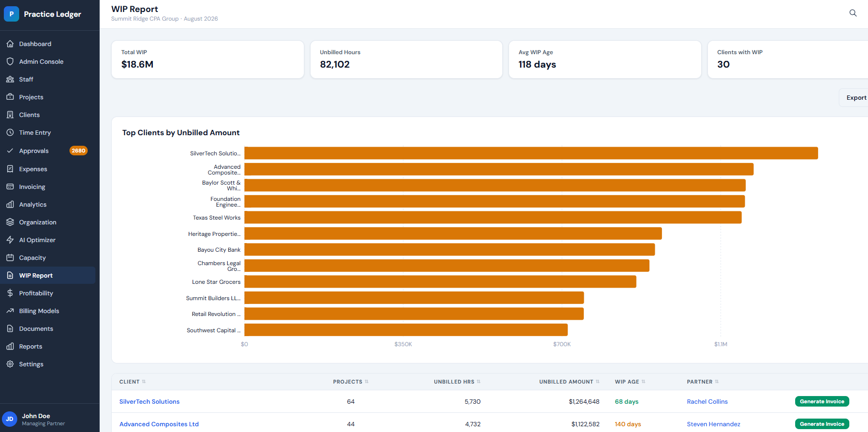Click the Capacity calendar icon
Image resolution: width=868 pixels, height=432 pixels.
coord(10,257)
